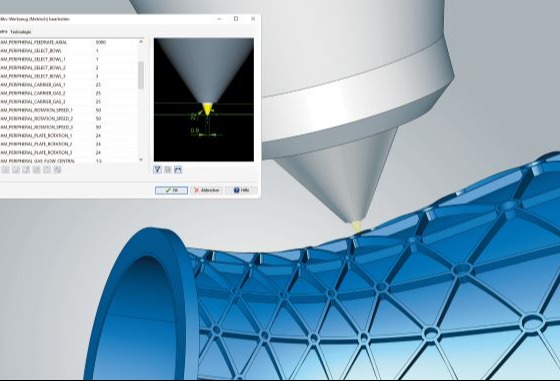
Task: Select the AM_PERIPHERAL_ROTATION_SPEED_3 row
Action: tap(69, 127)
